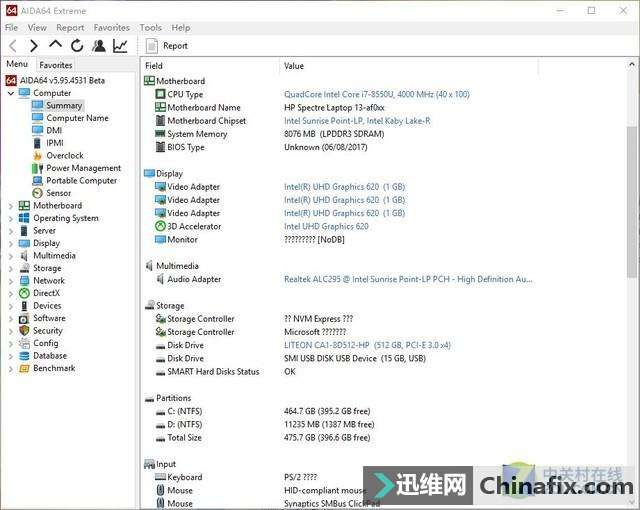Click the vertical scrollbar thumb
Viewport: 640px width, 510px height.
tap(631, 202)
